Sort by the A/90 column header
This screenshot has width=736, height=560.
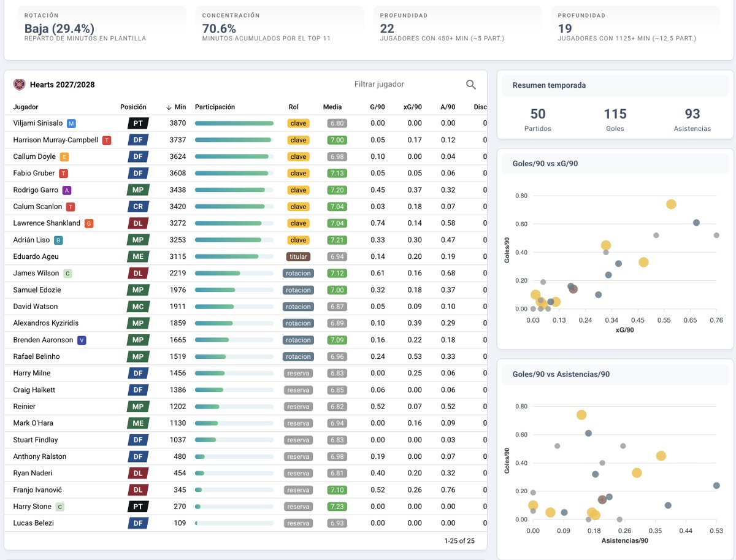[448, 107]
